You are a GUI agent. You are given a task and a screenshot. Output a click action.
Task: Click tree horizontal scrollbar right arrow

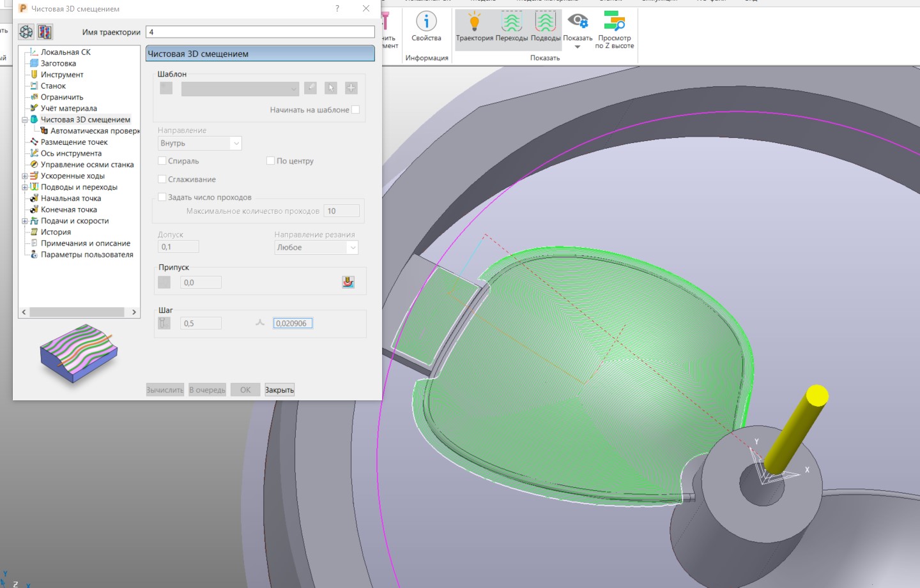coord(134,312)
